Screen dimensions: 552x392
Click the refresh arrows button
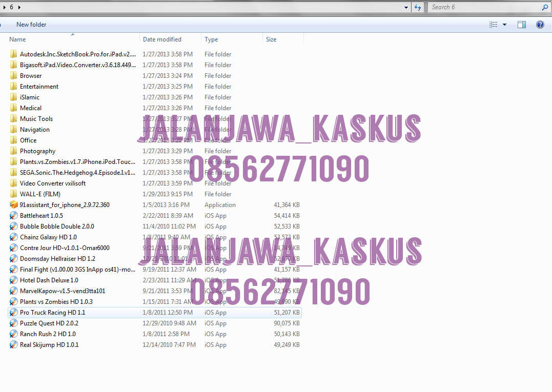click(418, 7)
